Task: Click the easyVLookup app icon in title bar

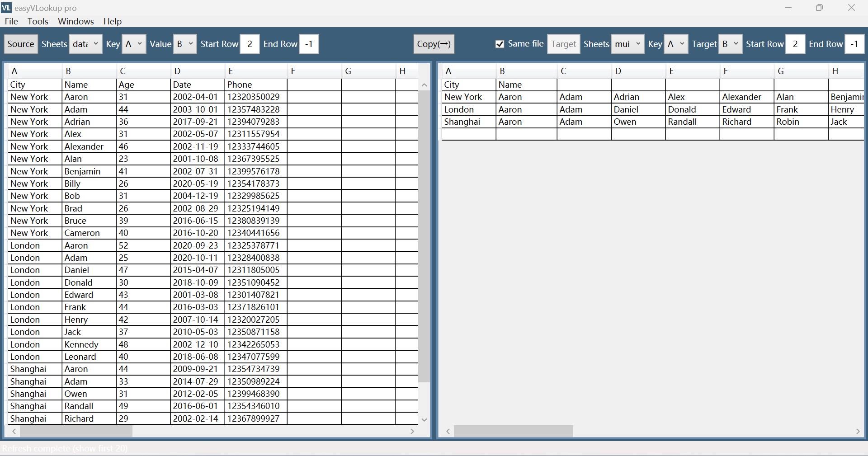Action: pos(6,7)
